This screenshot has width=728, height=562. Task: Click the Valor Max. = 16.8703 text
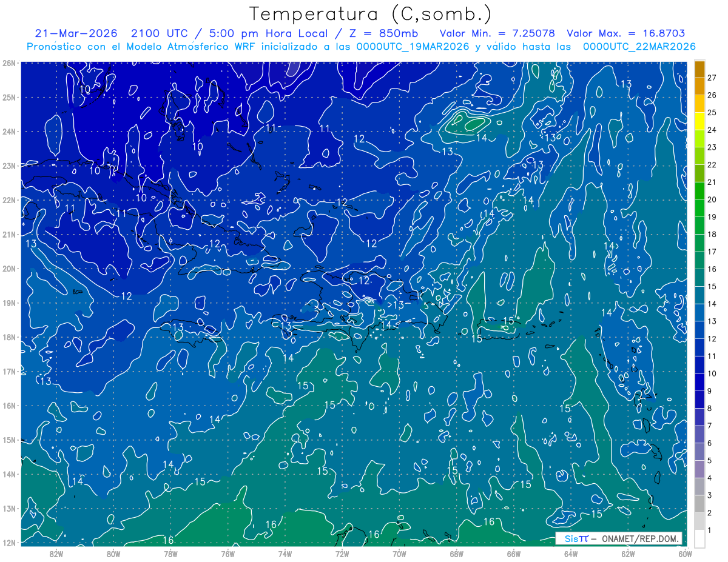(x=625, y=33)
